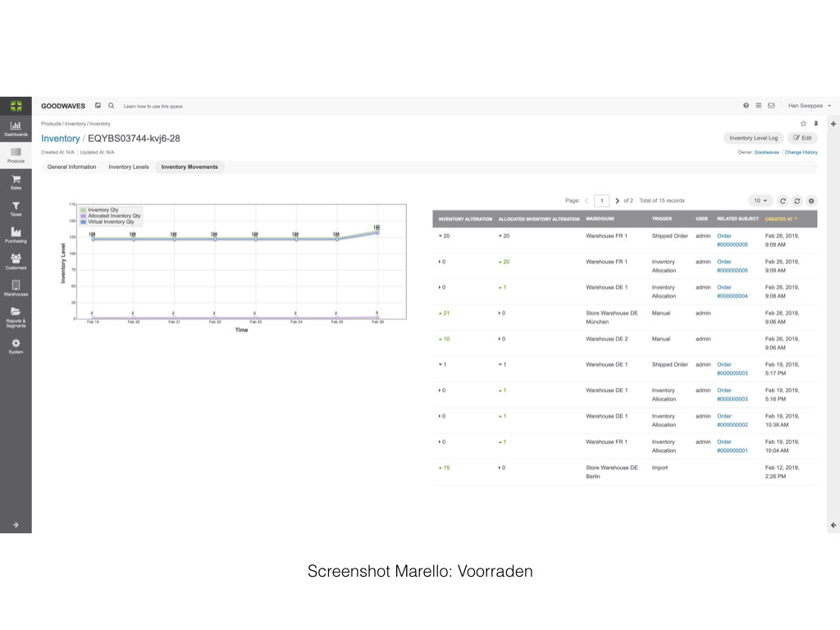
Task: Pin this page with the pin icon
Action: (x=815, y=124)
